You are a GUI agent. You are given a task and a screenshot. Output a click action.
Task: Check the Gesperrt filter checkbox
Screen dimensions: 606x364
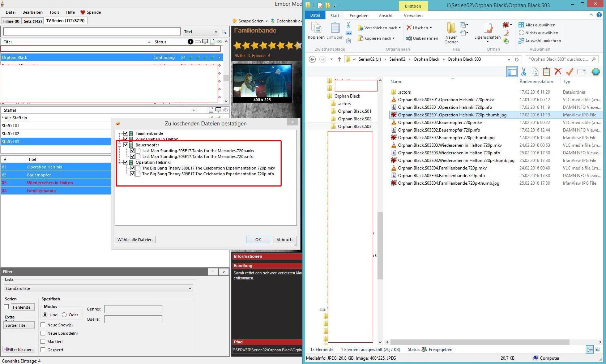tap(43, 350)
